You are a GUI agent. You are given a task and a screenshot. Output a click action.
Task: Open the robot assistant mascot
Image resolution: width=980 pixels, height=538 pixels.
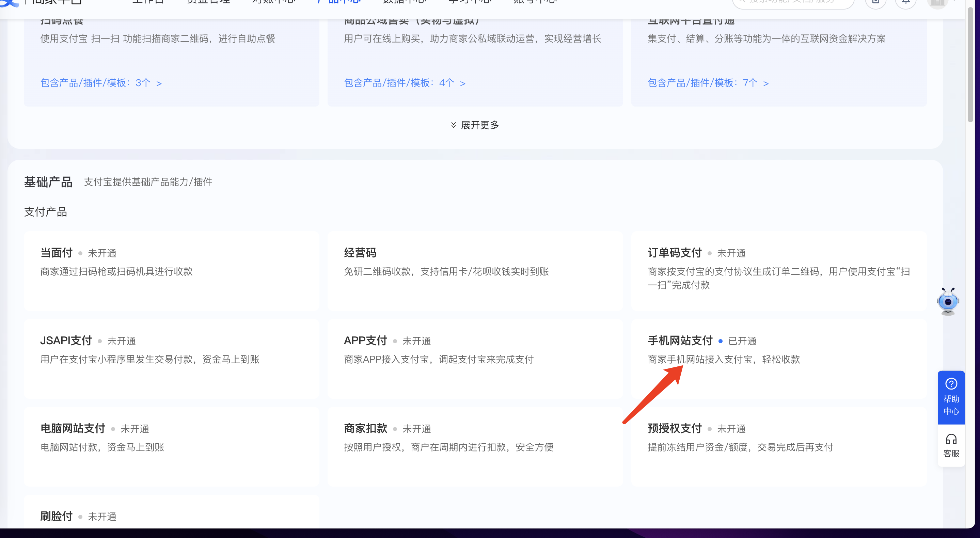(x=948, y=301)
